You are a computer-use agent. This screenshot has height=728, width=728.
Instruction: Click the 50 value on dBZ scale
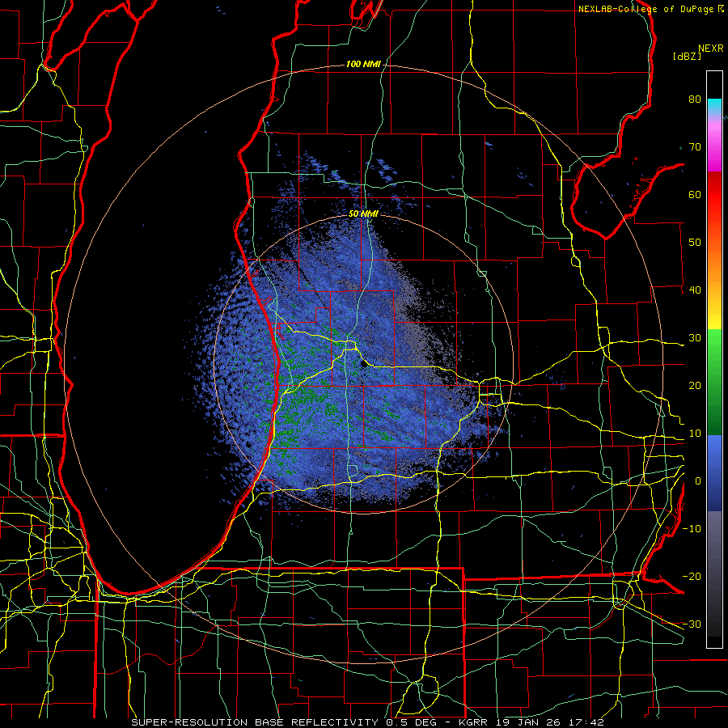click(695, 243)
